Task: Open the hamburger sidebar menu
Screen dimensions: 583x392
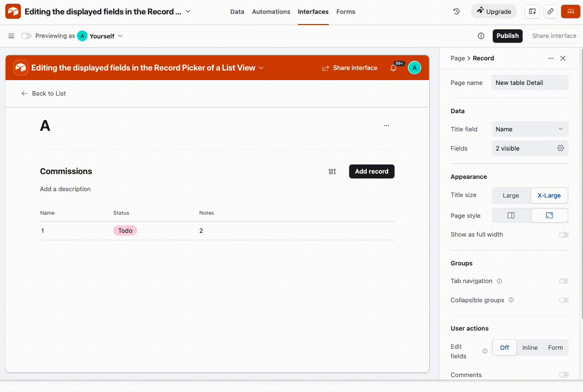Action: tap(11, 36)
